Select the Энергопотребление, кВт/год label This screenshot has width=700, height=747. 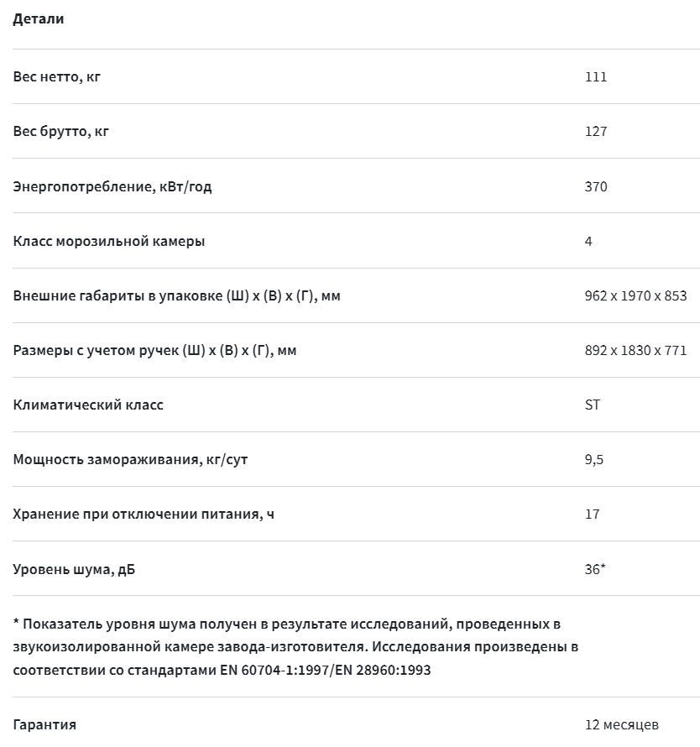(x=112, y=186)
